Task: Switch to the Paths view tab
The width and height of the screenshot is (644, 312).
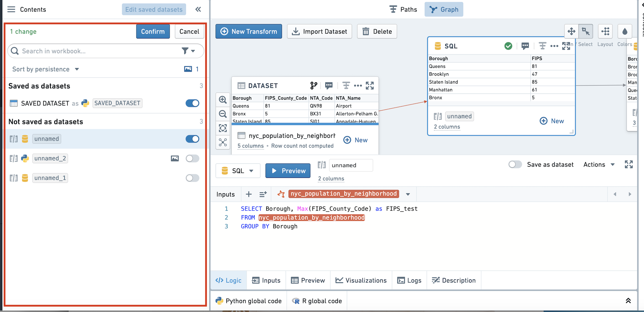Action: (x=403, y=9)
